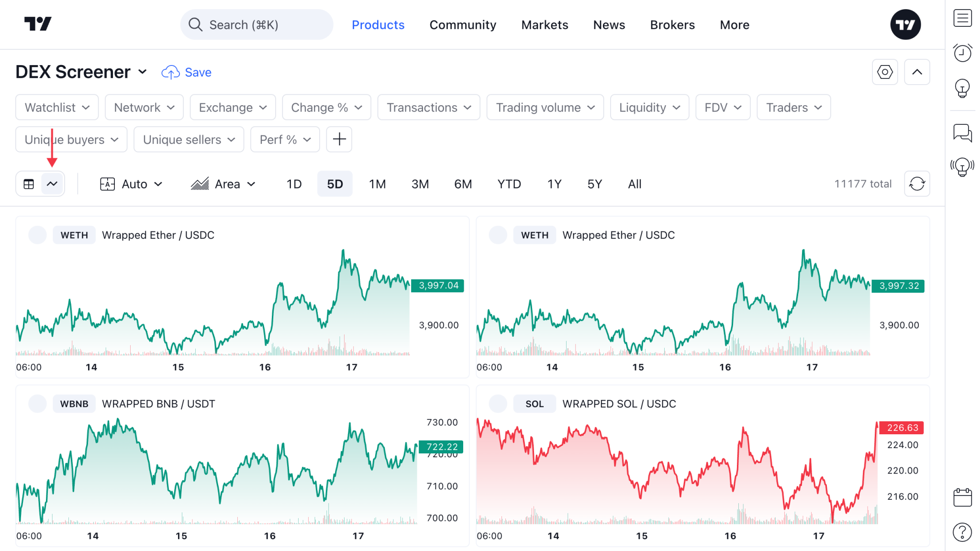The image size is (980, 551).
Task: Open the Change % filter dropdown
Action: [x=326, y=107]
